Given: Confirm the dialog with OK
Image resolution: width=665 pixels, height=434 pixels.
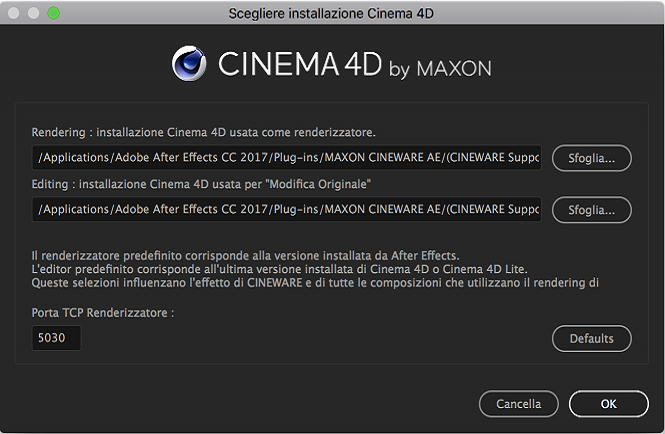Looking at the screenshot, I should click(608, 404).
